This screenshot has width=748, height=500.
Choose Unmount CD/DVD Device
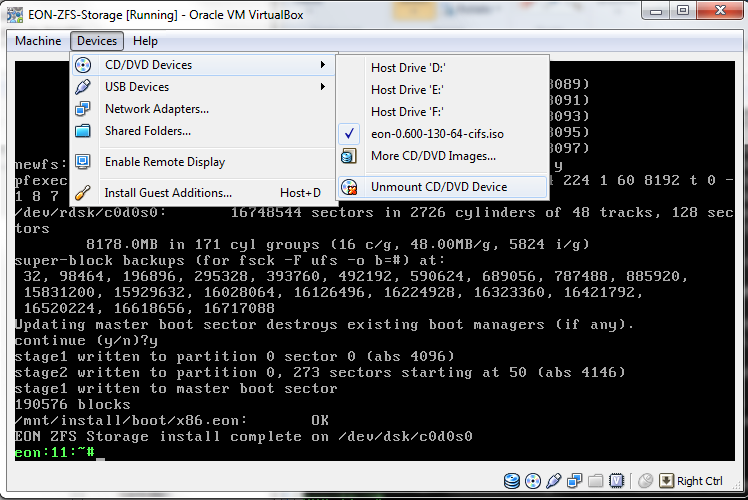coord(443,187)
